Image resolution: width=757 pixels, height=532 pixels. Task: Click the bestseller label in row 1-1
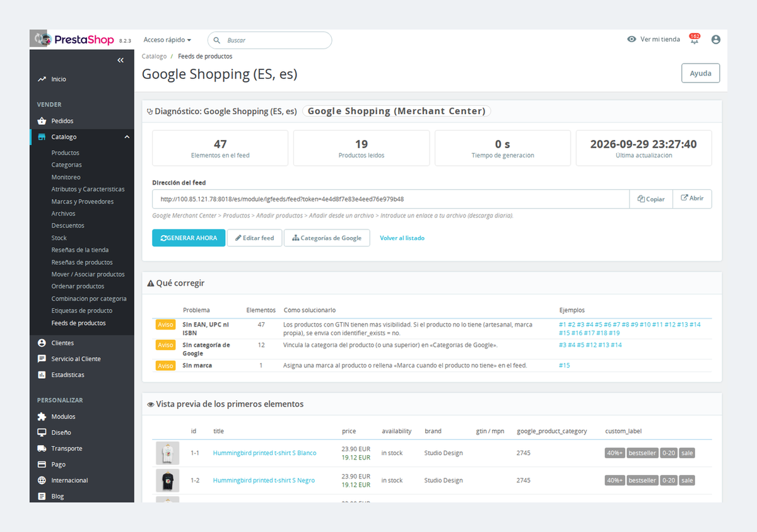642,453
